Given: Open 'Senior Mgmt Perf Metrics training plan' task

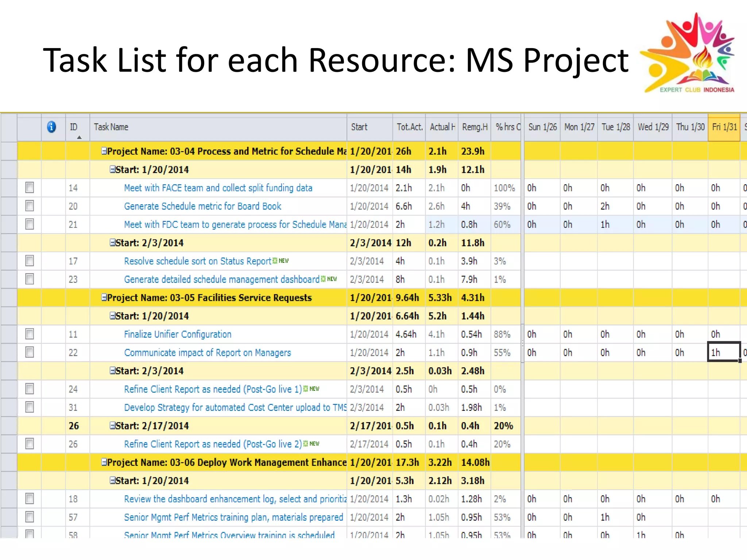Looking at the screenshot, I should (x=233, y=517).
